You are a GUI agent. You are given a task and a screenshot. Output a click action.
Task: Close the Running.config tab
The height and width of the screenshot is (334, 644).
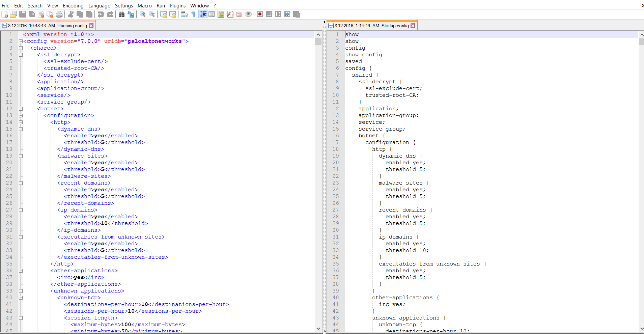91,26
